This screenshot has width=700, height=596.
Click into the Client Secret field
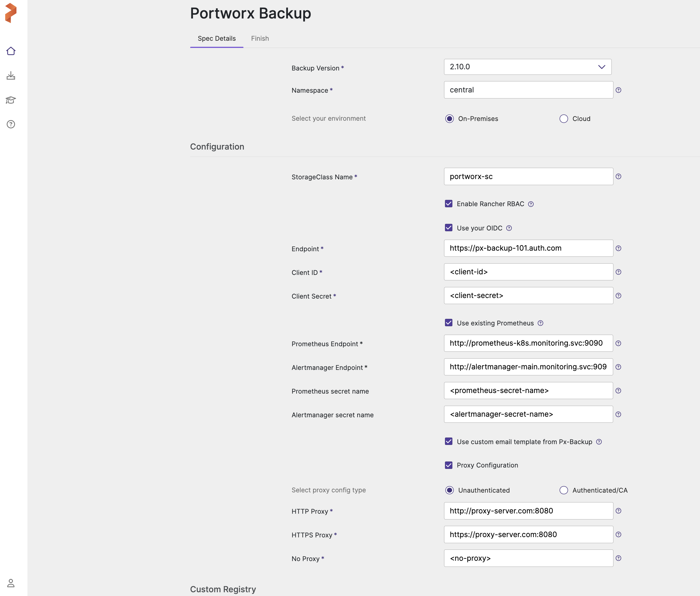[528, 296]
